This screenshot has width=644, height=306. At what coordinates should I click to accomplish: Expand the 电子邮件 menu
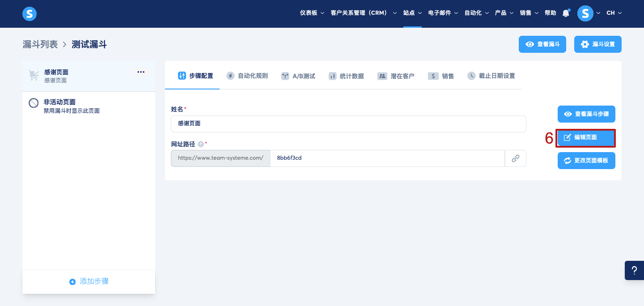tap(443, 13)
